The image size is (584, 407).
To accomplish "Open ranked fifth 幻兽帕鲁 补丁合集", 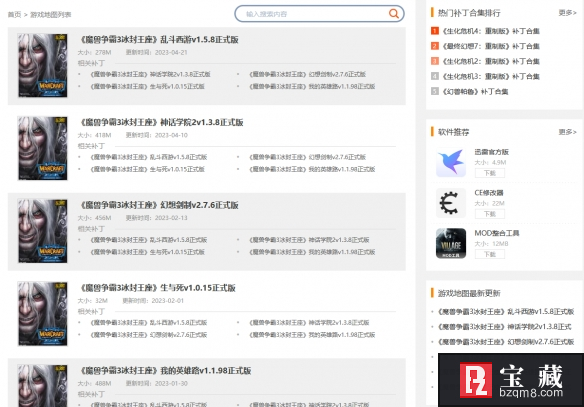I will click(475, 91).
